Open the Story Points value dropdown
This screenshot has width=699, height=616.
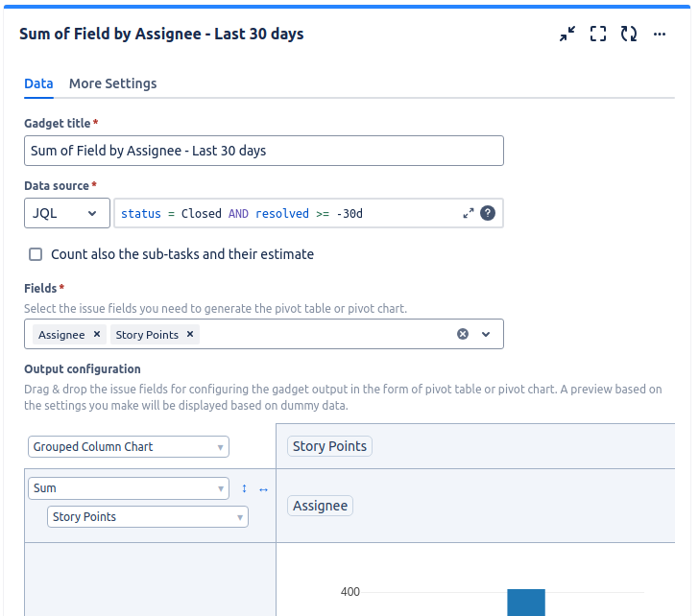pyautogui.click(x=148, y=516)
